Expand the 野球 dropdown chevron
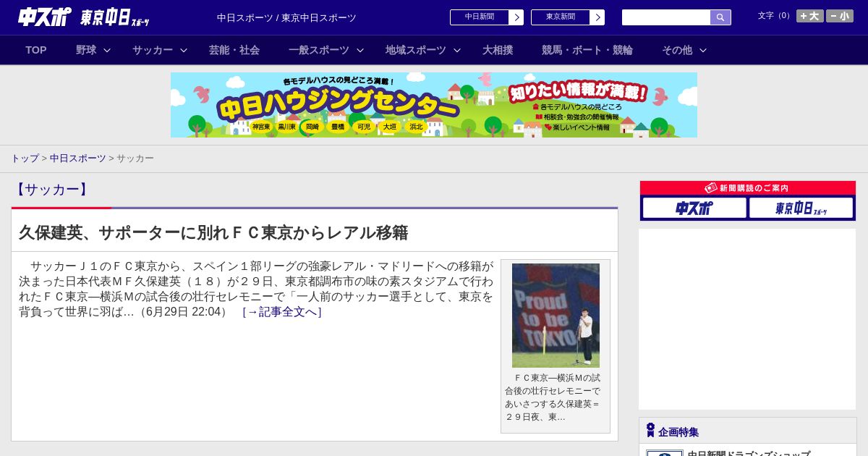 click(107, 50)
